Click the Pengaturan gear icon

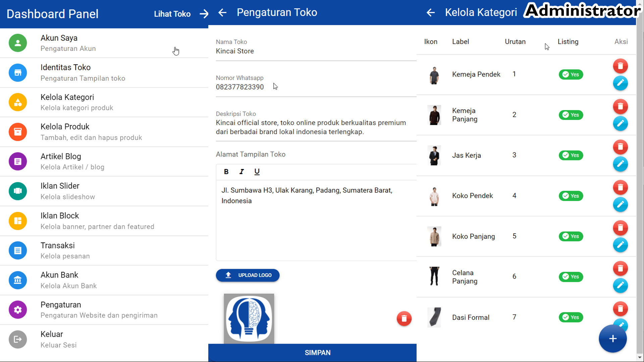click(17, 310)
